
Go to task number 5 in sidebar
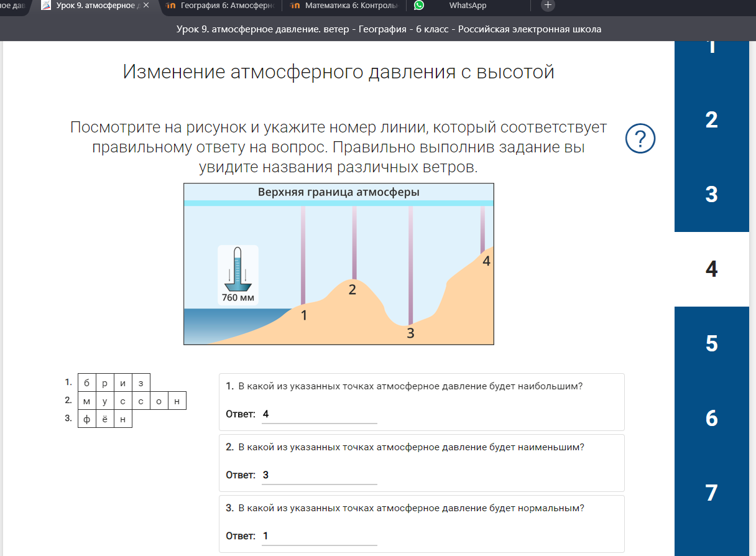712,343
